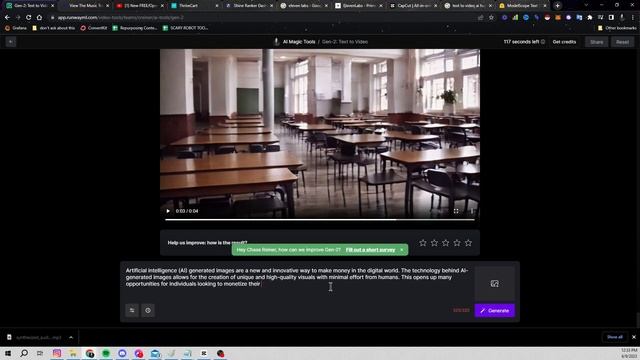Screen dimensions: 640x360
Task: Reload the current page
Action: click(x=28, y=18)
